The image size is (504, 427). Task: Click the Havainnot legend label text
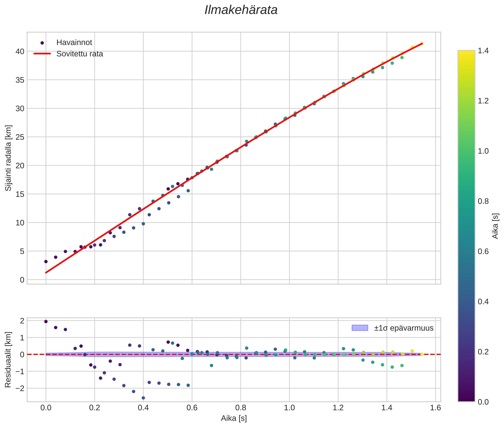[74, 43]
